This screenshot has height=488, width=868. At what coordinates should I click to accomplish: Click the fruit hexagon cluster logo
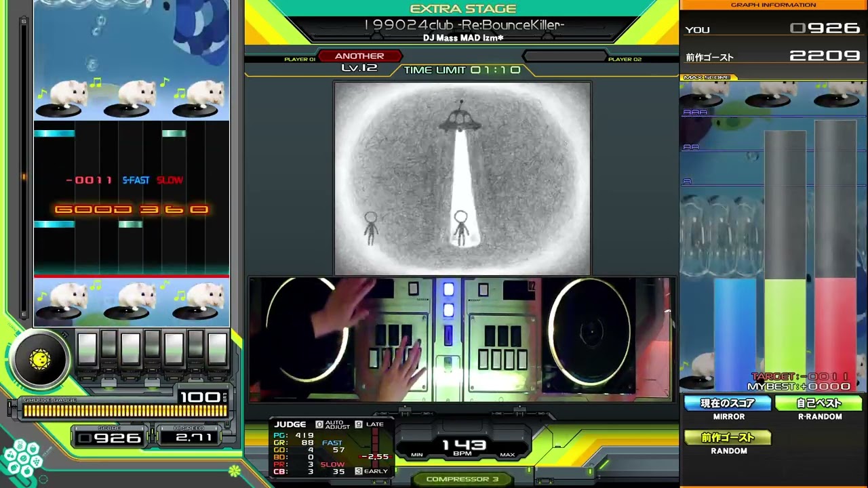click(22, 458)
